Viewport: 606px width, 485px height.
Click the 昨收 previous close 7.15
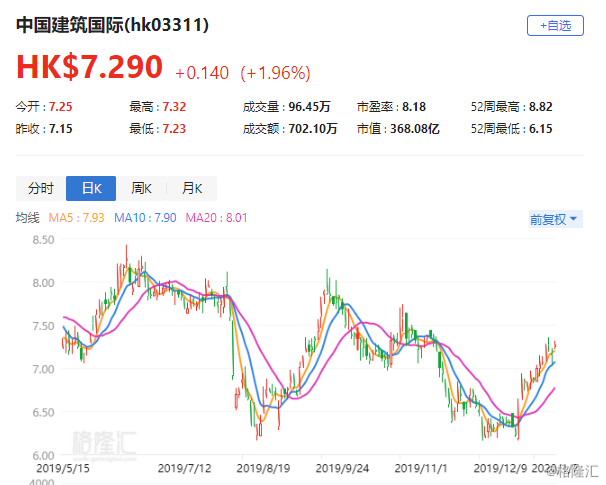[x=60, y=129]
